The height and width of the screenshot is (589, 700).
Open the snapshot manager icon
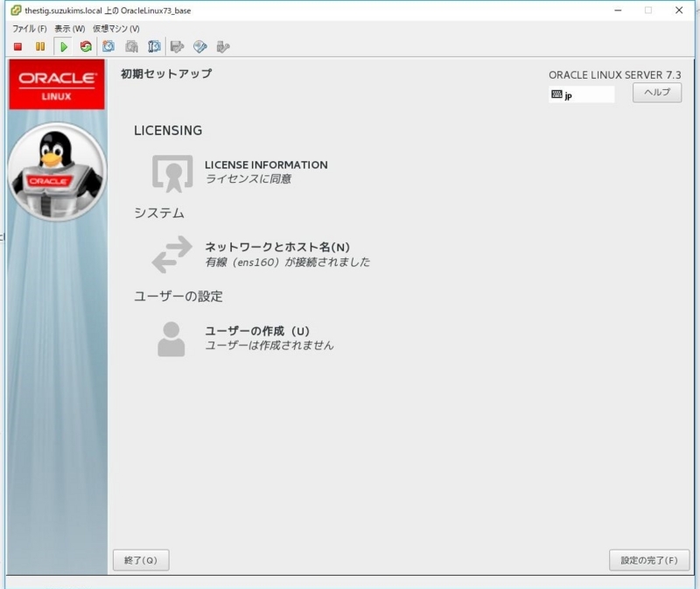coord(154,46)
